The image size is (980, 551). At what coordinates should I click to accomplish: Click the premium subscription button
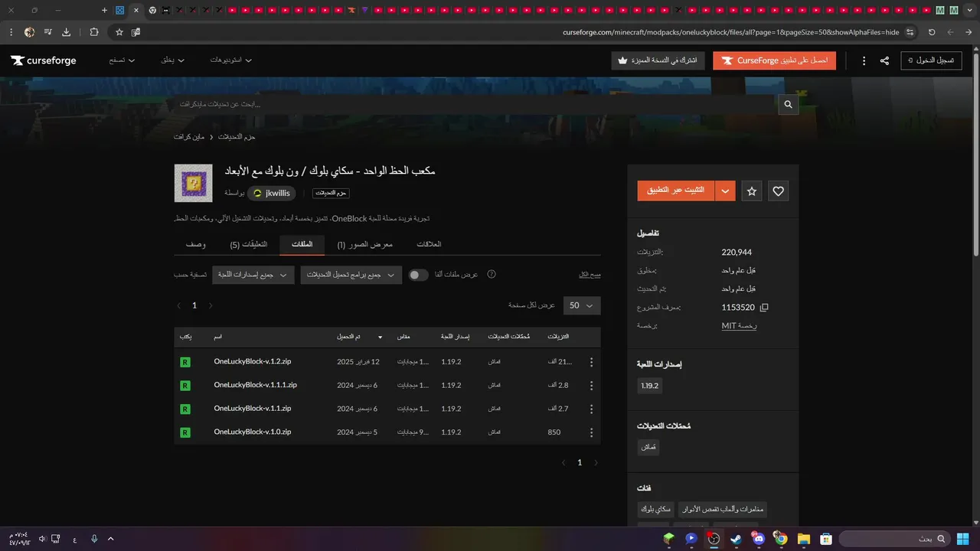pos(658,60)
